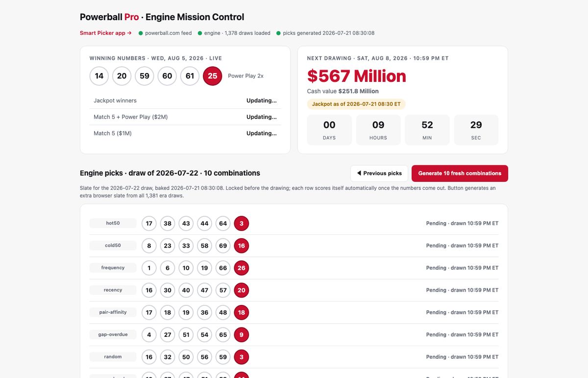Click the $567 Million jackpot amount

[357, 76]
